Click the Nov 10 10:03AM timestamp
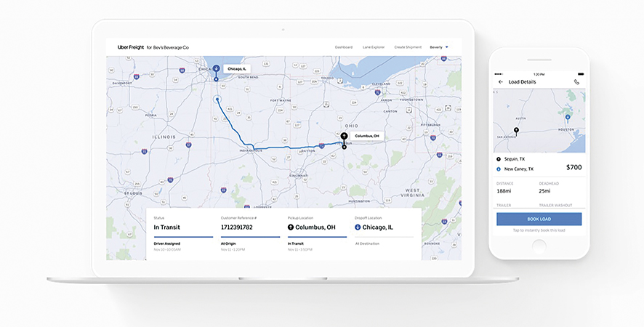The width and height of the screenshot is (644, 327). 167,249
